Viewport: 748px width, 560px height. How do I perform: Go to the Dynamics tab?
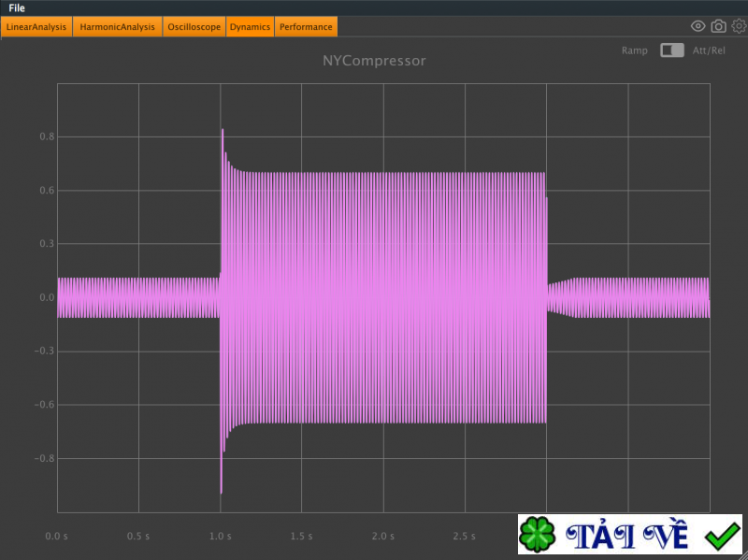250,27
